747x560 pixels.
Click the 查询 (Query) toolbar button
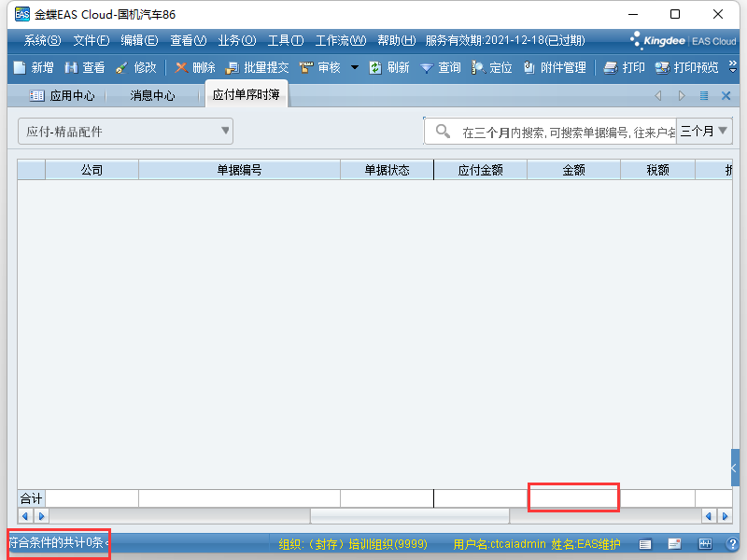pyautogui.click(x=440, y=68)
